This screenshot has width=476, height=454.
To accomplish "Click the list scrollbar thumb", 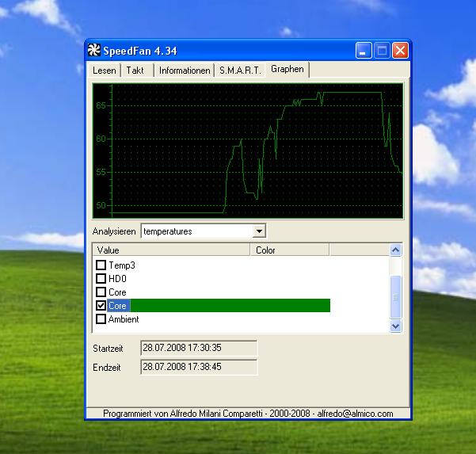I will (x=395, y=296).
